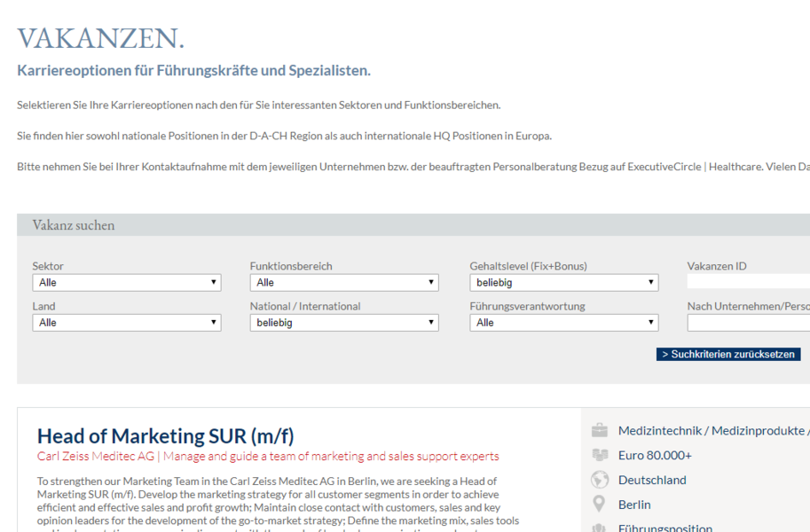This screenshot has width=810, height=532.
Task: Click the location pin icon beside Berlin
Action: pos(600,505)
